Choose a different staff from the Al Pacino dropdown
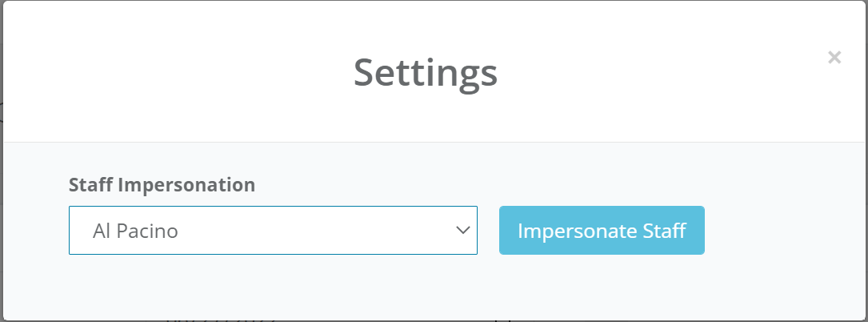The height and width of the screenshot is (322, 868). coord(273,231)
